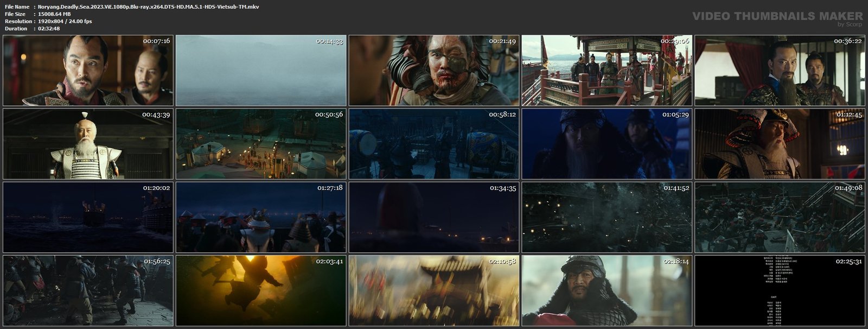Select the thumbnail at 01:05:29

click(607, 144)
